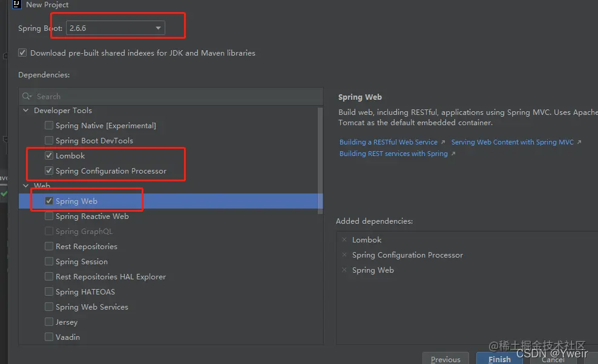Click the search magnifier icon in dependencies
This screenshot has width=598, height=364.
click(27, 96)
